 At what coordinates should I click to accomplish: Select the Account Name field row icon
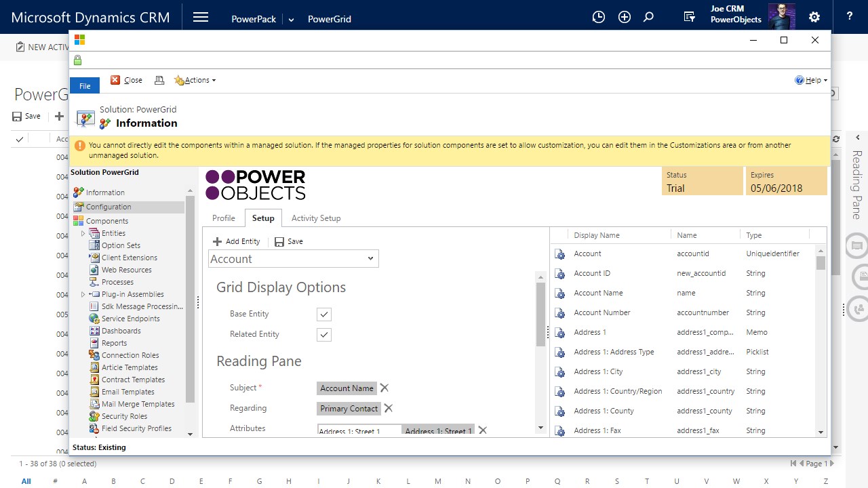click(x=560, y=293)
